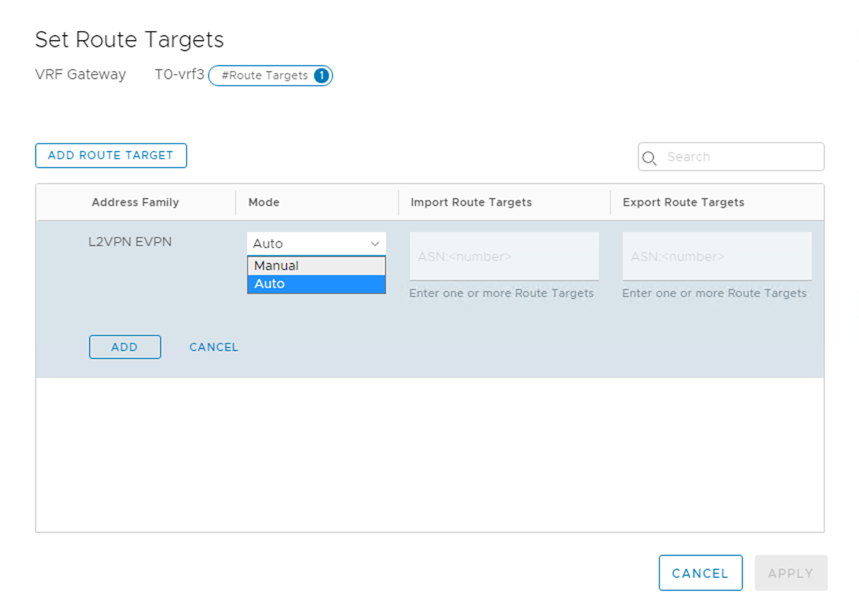This screenshot has height=616, width=859.
Task: Click the L2VPN EVPN address family cell
Action: [x=130, y=242]
